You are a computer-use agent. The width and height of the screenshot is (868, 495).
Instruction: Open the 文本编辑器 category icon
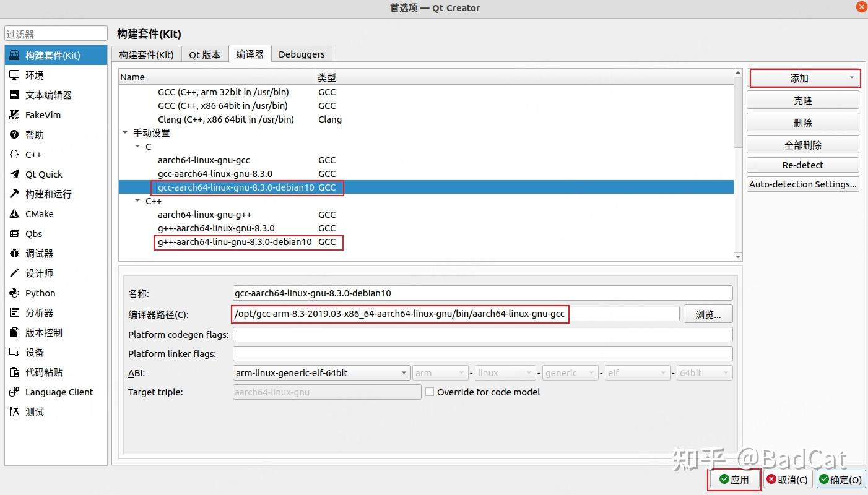[x=14, y=95]
